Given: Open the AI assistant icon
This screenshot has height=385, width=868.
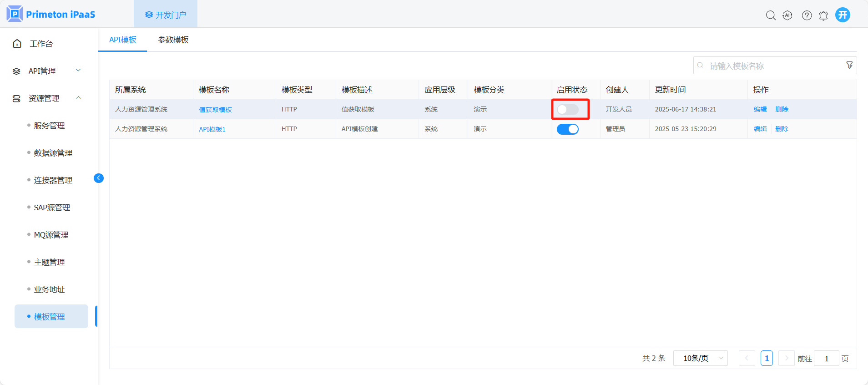Looking at the screenshot, I should (x=787, y=15).
